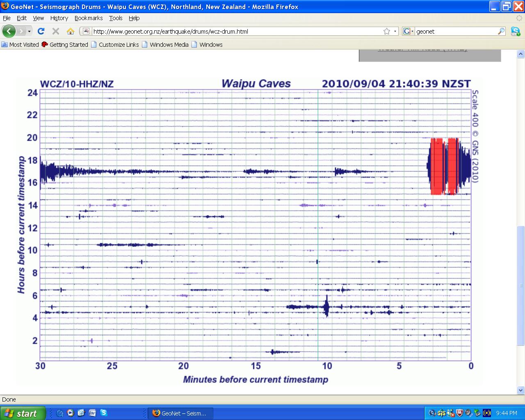The height and width of the screenshot is (420, 525).
Task: Open the Help menu
Action: (134, 18)
